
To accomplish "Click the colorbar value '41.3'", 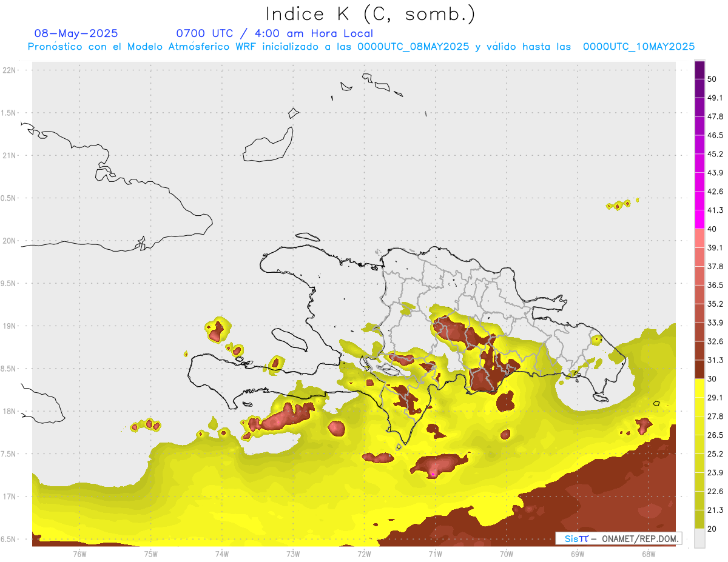I will 715,210.
